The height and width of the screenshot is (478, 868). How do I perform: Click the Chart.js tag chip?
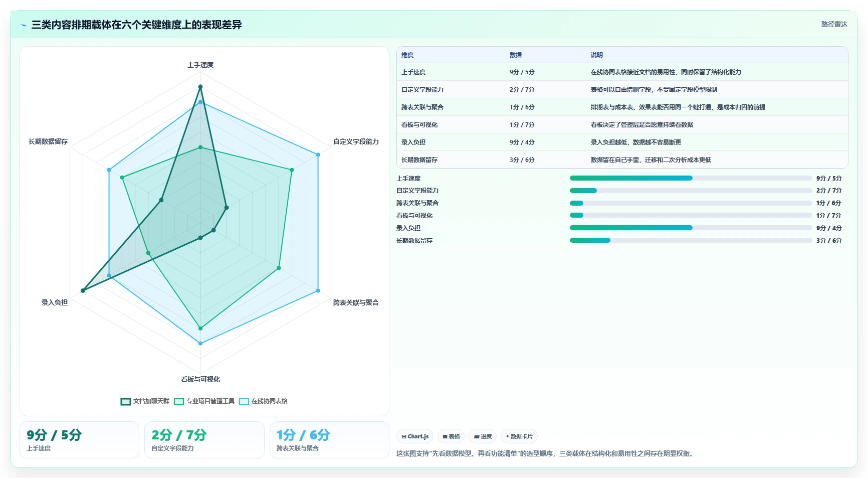pos(415,436)
